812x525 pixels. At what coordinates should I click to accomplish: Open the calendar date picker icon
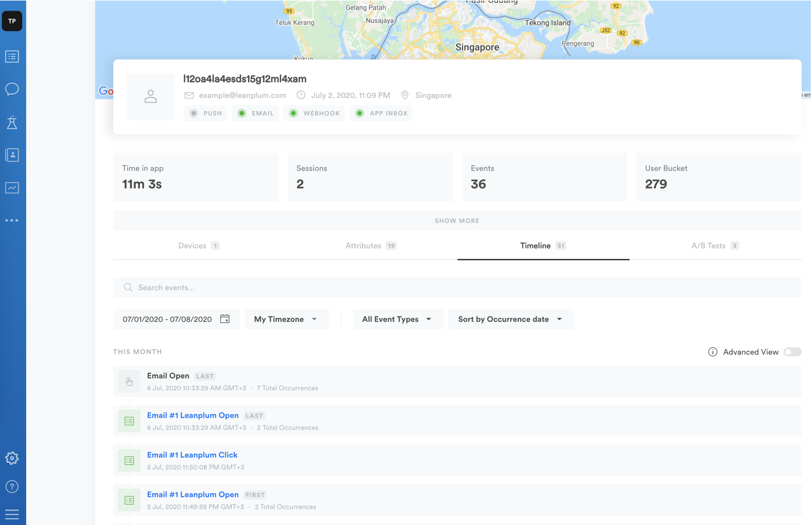click(225, 319)
